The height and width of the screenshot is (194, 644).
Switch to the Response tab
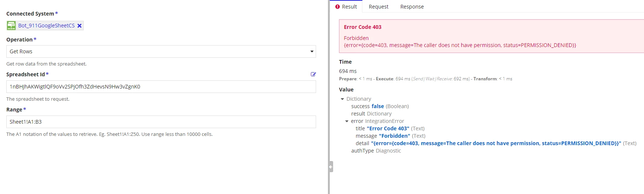(x=412, y=7)
